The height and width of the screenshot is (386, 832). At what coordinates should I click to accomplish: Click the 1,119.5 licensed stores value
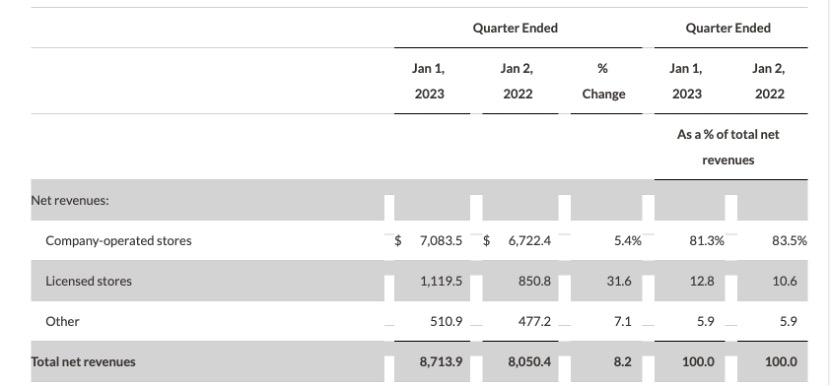click(x=441, y=281)
